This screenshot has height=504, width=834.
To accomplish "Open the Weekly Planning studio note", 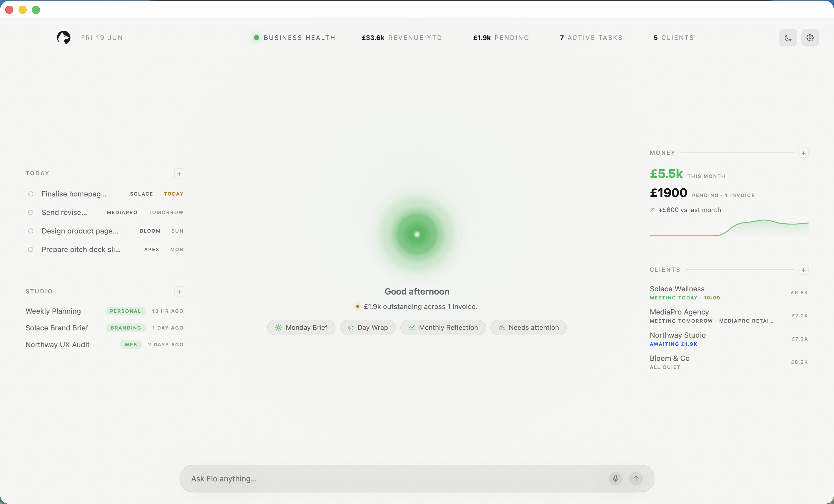I will (x=105, y=311).
